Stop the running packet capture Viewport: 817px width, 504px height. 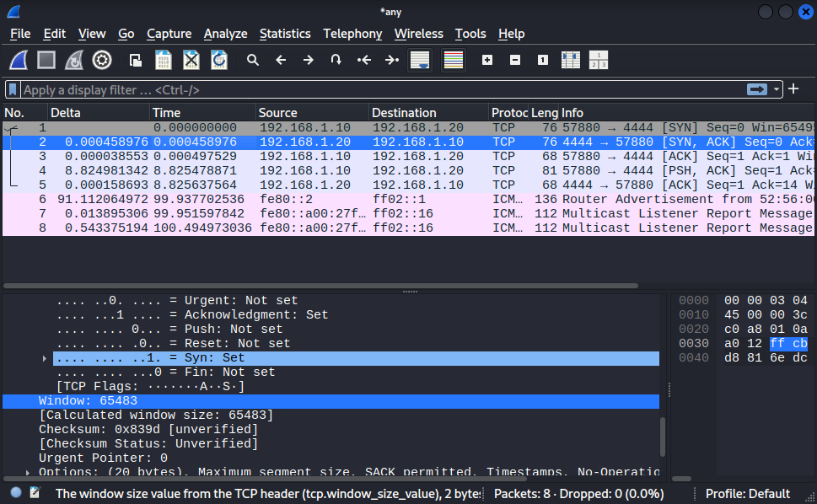[46, 60]
